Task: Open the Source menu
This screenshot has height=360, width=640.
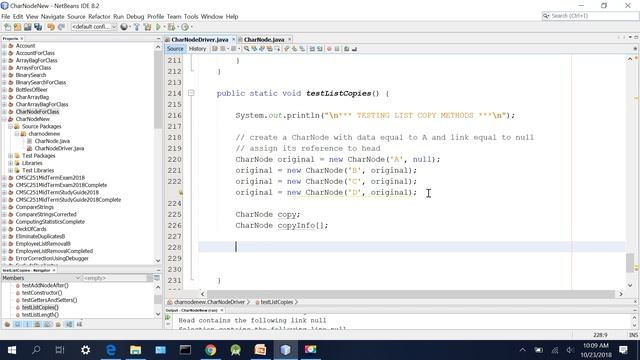Action: [x=76, y=17]
